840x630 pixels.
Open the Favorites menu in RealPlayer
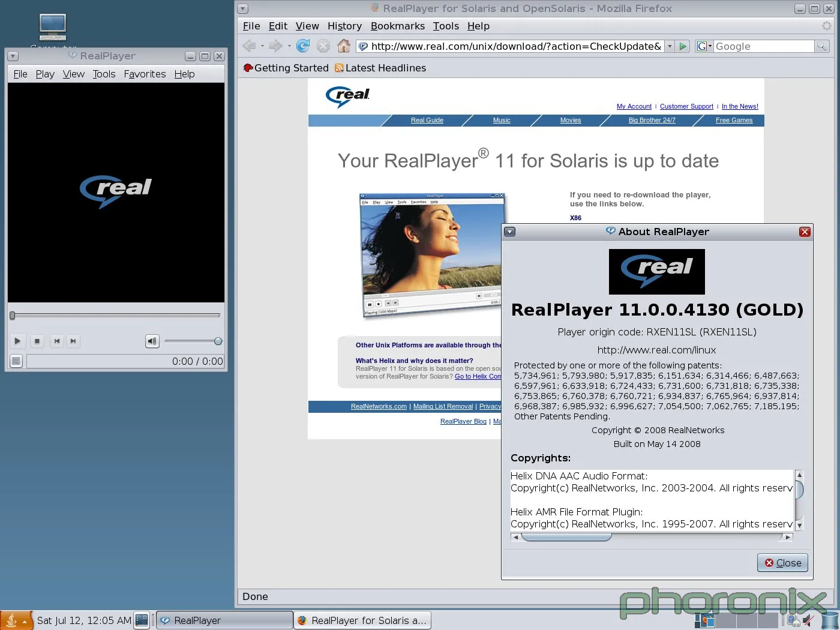[x=145, y=74]
